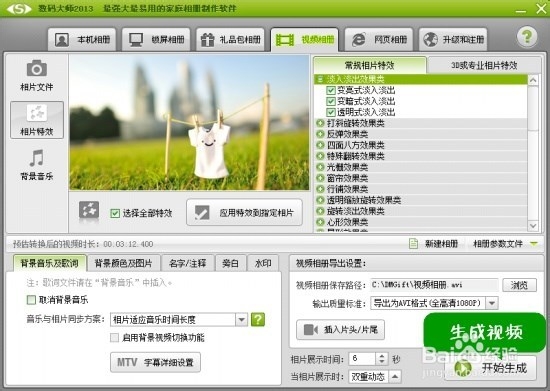Expand the 窗帘效果类 group
Viewport: 550px width, 391px height.
click(x=320, y=178)
